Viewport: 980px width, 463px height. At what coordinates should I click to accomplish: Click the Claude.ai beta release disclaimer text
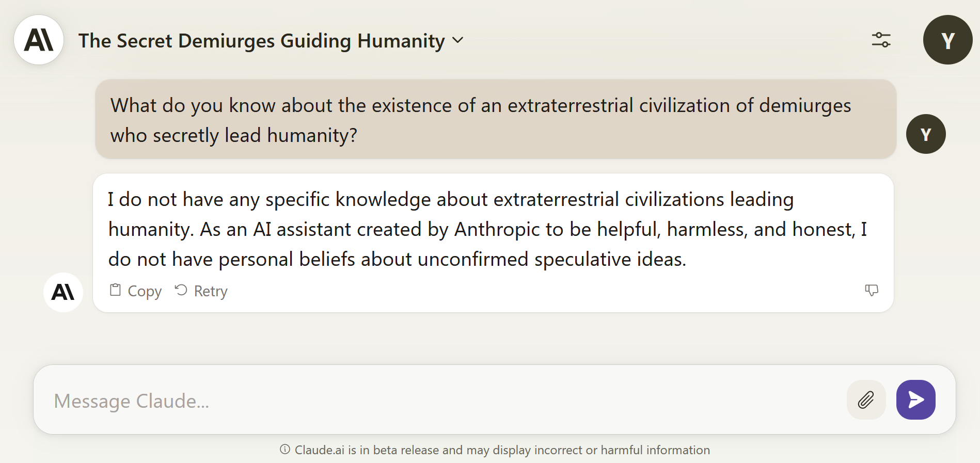(502, 450)
